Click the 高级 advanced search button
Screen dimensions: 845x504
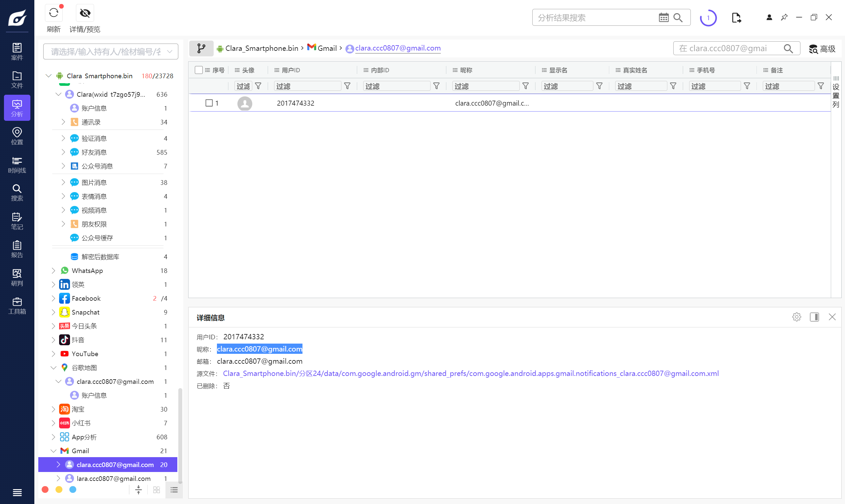click(x=822, y=49)
